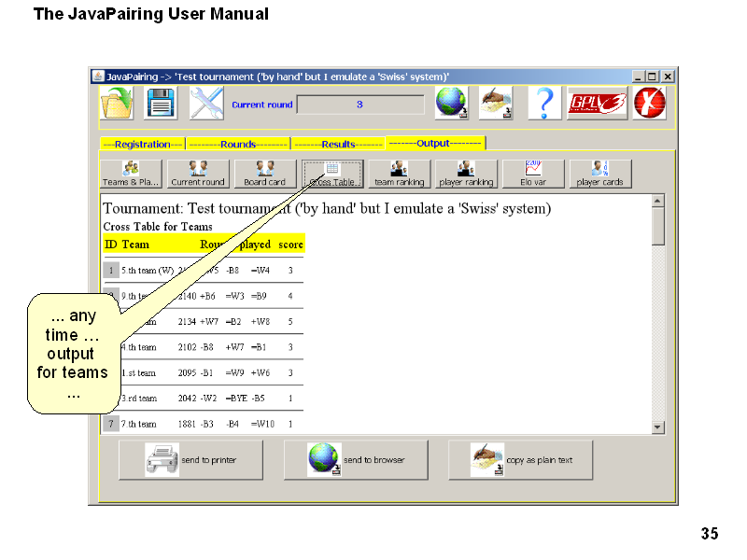The height and width of the screenshot is (560, 747).
Task: Save tournament using the floppy disk icon
Action: click(x=161, y=104)
